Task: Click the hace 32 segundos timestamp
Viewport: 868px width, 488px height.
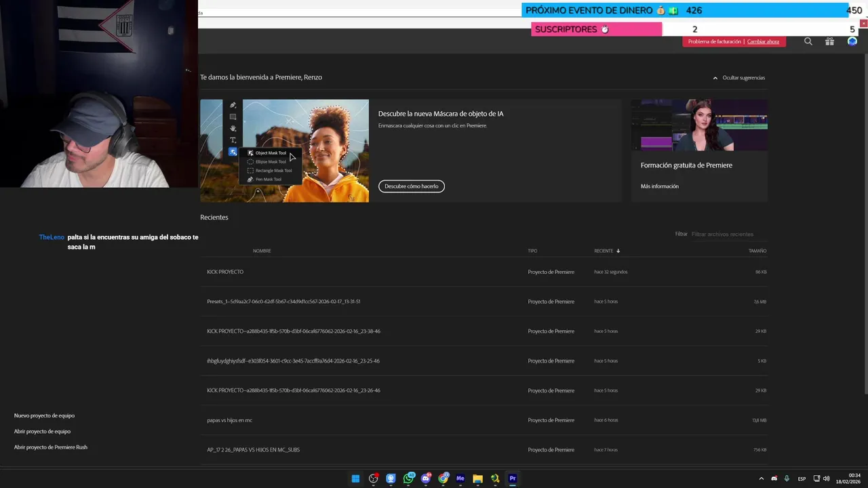Action: click(x=611, y=272)
